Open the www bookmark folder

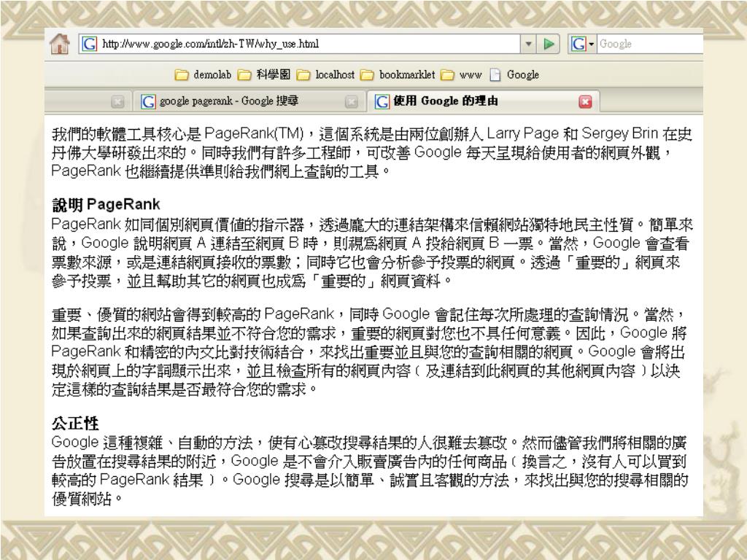click(461, 75)
